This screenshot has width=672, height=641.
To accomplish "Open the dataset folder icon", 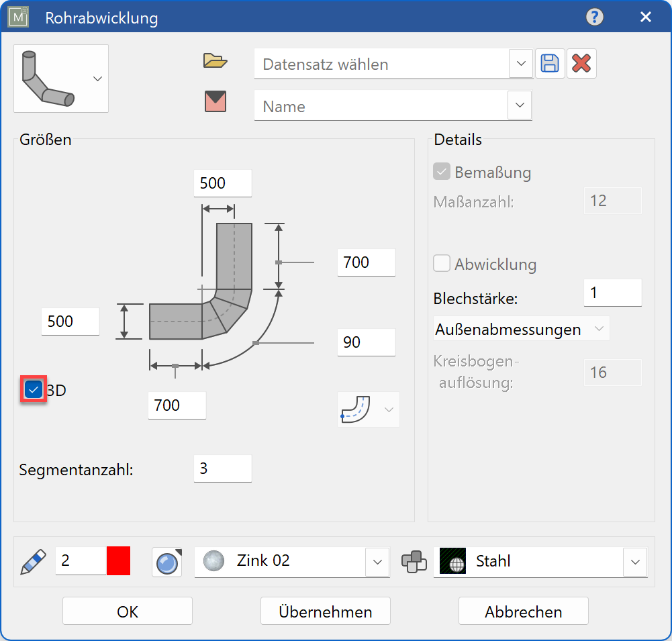I will pyautogui.click(x=217, y=61).
